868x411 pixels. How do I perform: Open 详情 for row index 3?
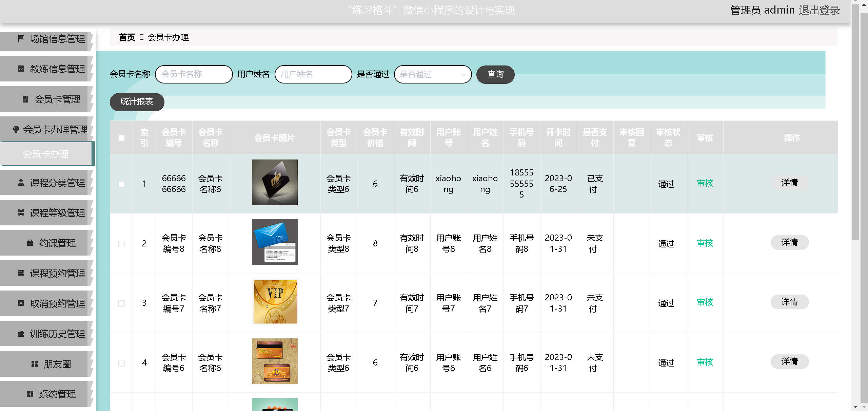(x=790, y=302)
